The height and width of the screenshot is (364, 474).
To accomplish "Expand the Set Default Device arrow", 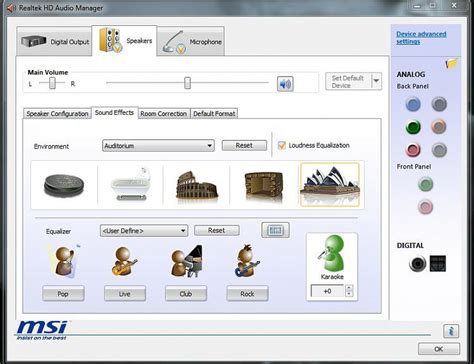I will [376, 81].
